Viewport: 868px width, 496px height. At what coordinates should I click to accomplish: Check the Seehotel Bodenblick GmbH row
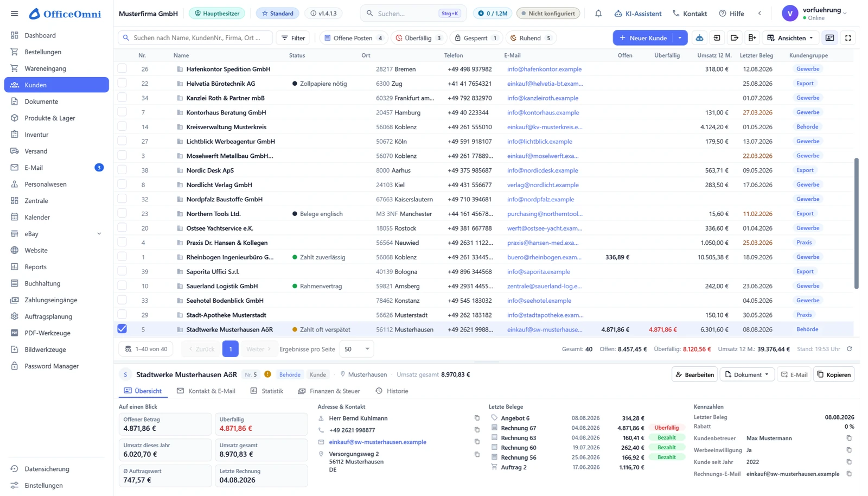pos(122,300)
